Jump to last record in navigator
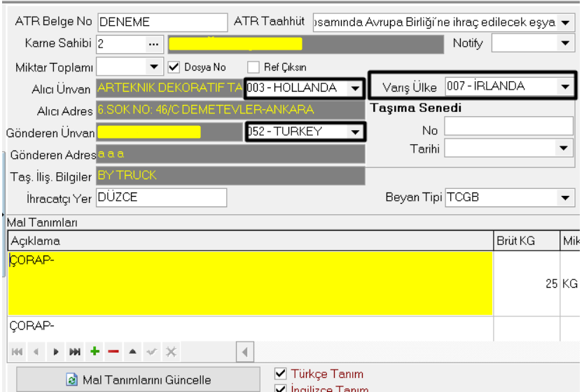 (75, 351)
